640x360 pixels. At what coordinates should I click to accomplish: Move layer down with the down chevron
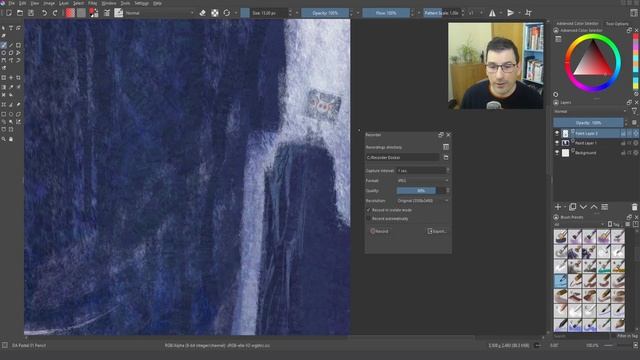tap(583, 207)
